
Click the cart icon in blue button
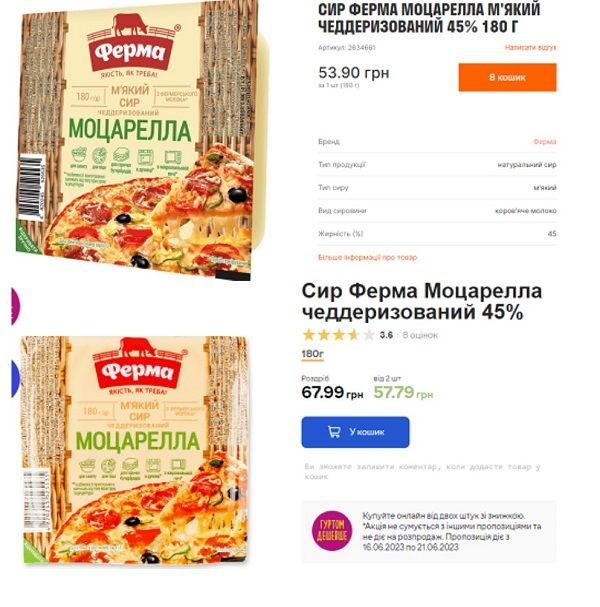(x=334, y=432)
